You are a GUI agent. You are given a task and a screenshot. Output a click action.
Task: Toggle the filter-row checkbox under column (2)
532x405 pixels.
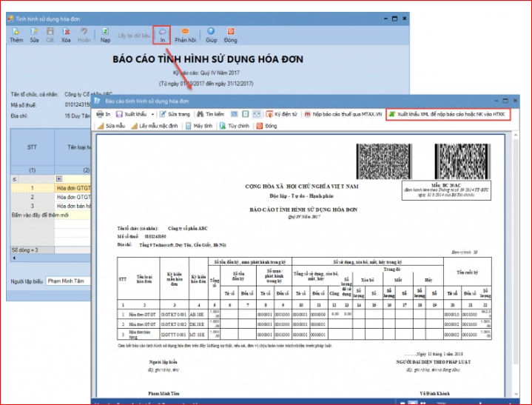(59, 179)
